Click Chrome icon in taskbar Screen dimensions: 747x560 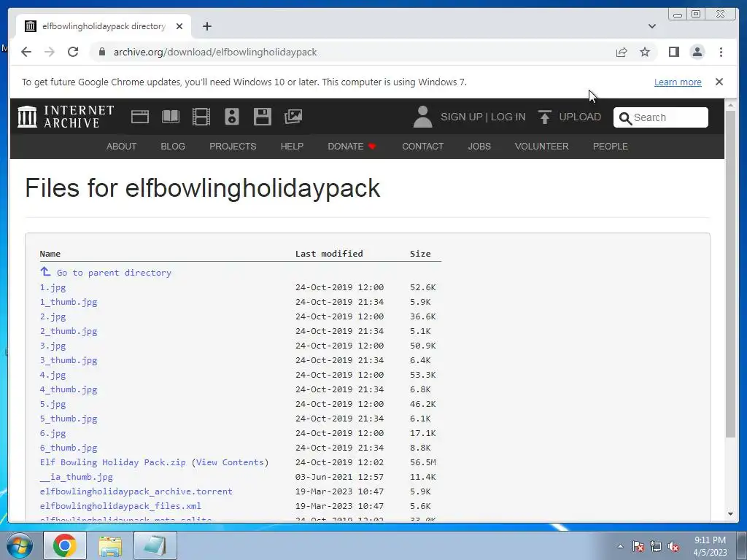tap(65, 545)
